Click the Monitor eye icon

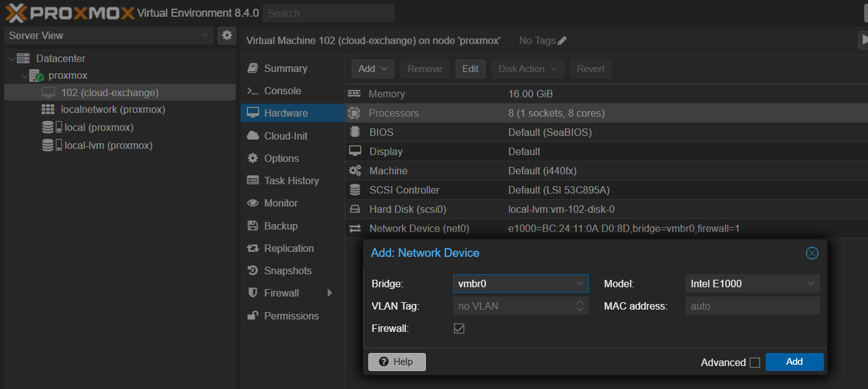[252, 203]
